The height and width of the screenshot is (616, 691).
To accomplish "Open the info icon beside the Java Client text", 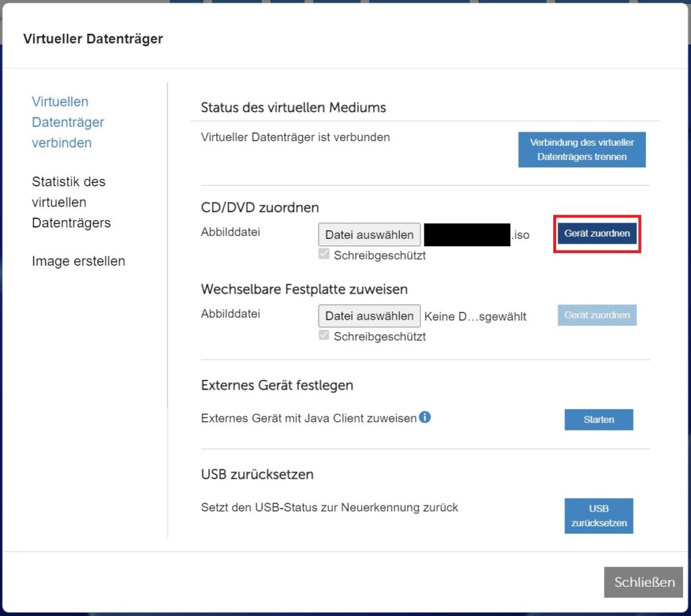I will click(x=425, y=418).
